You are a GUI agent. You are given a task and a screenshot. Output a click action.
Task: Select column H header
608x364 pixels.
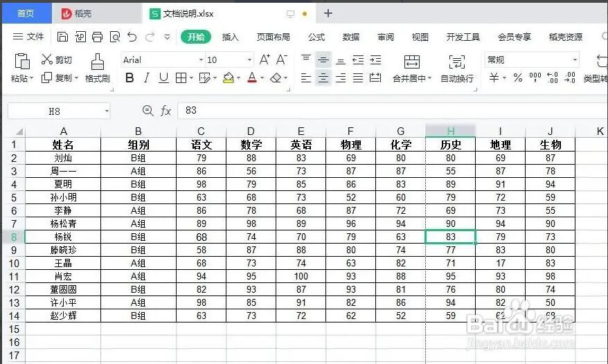(x=450, y=131)
